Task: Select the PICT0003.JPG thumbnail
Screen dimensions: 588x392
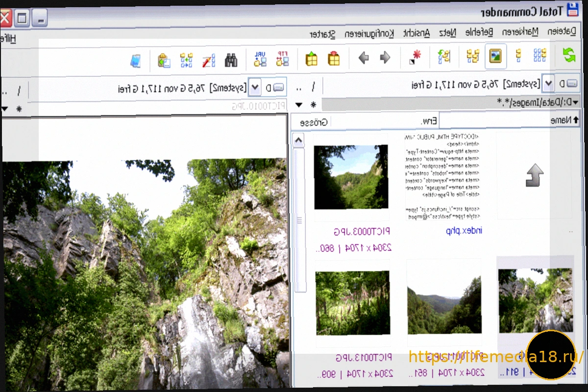Action: coord(351,177)
